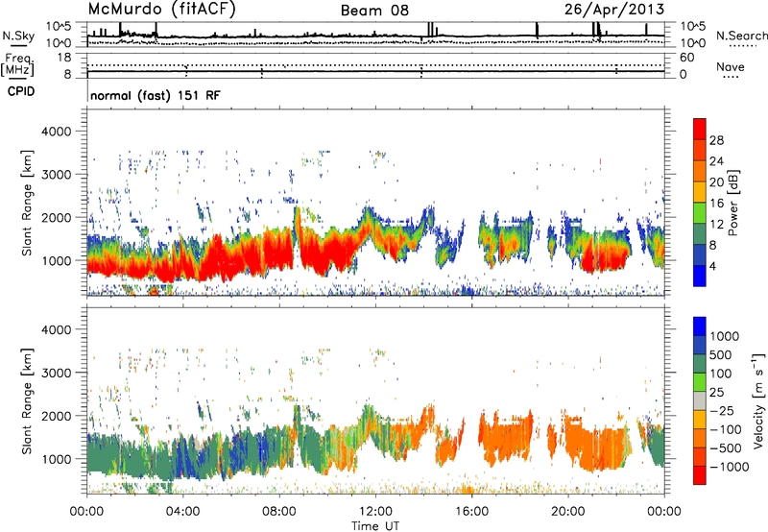The width and height of the screenshot is (768, 532).
Task: Click the 'CPID' label
Action: coord(21,91)
